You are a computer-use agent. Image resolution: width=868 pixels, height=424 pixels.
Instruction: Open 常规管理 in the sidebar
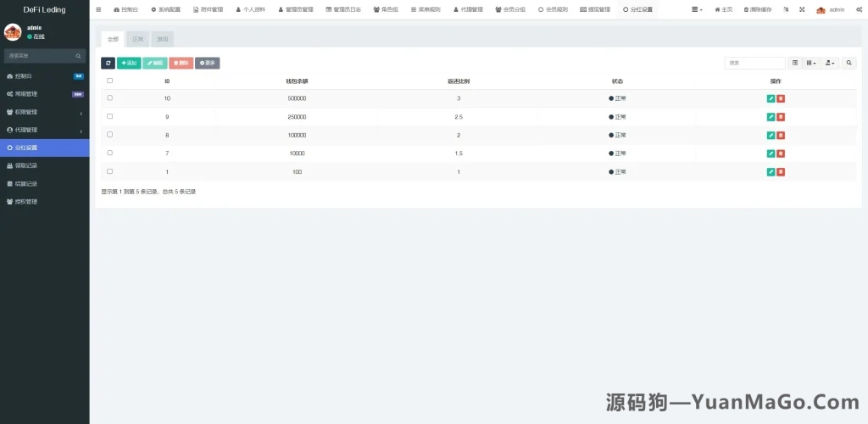tap(44, 94)
